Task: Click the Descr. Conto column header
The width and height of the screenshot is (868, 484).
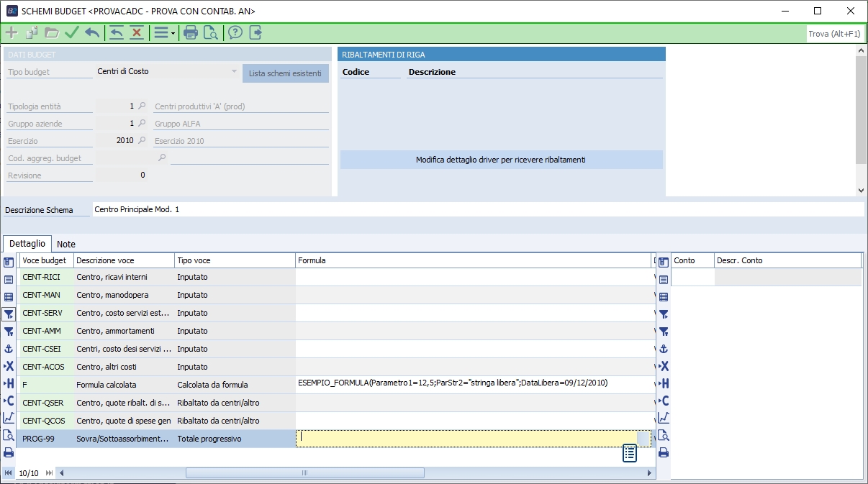Action: tap(787, 260)
